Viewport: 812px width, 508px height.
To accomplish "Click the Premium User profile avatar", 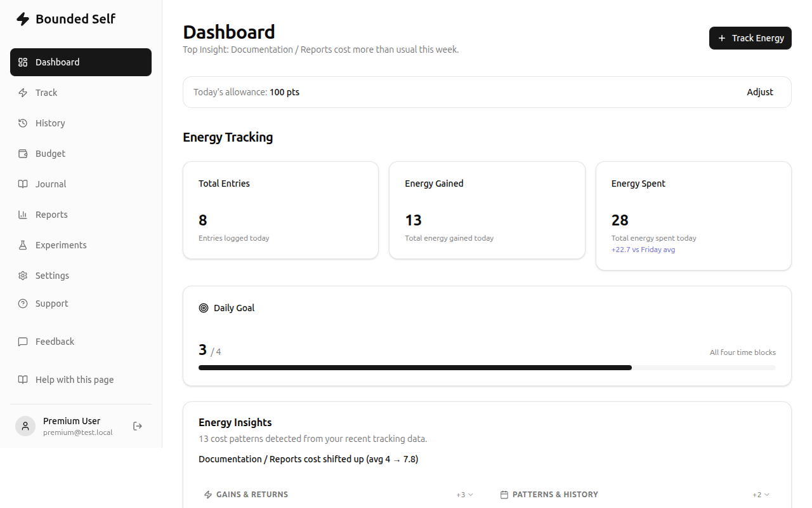I will pos(25,426).
